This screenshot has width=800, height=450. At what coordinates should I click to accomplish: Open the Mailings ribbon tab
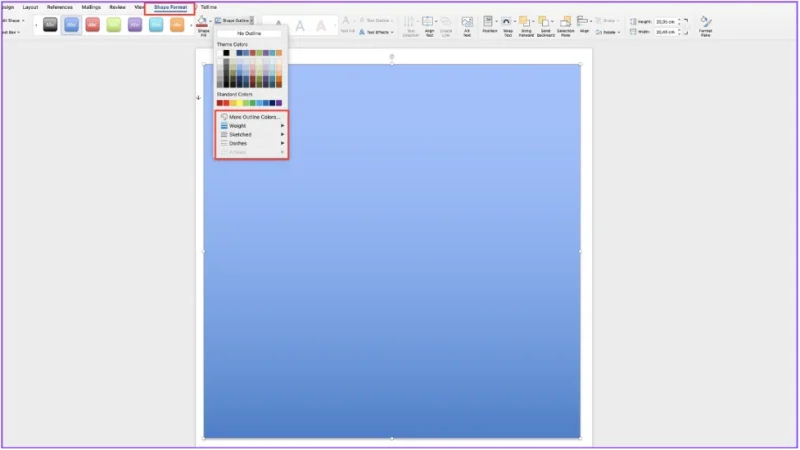click(x=91, y=7)
